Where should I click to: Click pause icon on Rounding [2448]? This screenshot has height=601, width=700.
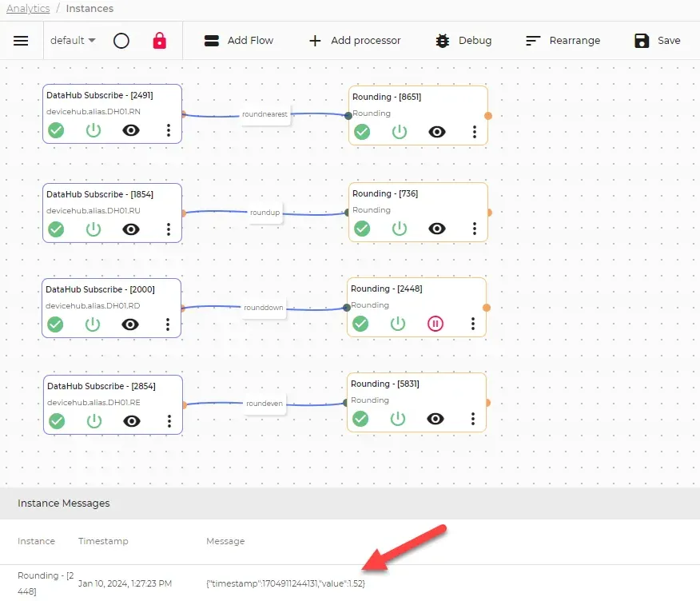tap(436, 323)
